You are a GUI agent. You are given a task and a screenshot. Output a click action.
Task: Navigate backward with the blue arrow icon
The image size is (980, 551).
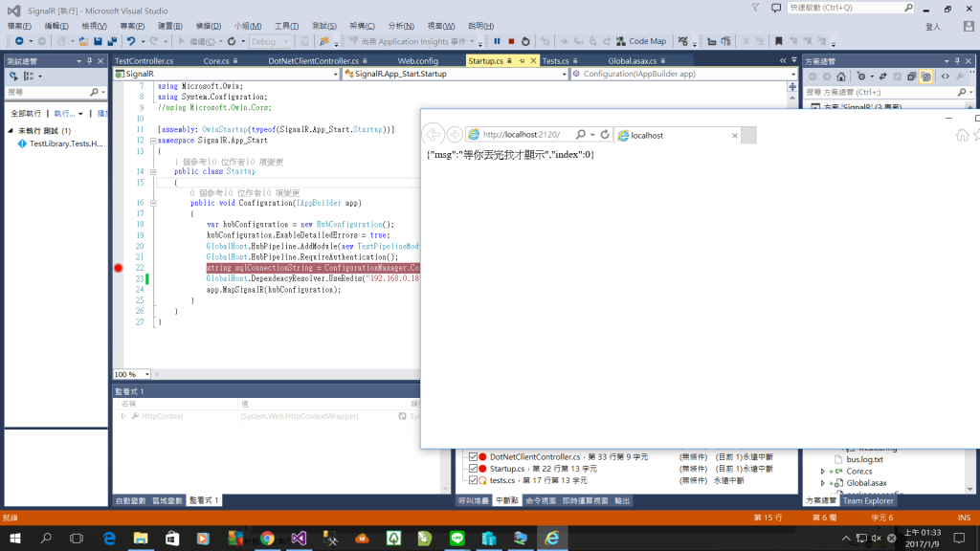19,41
